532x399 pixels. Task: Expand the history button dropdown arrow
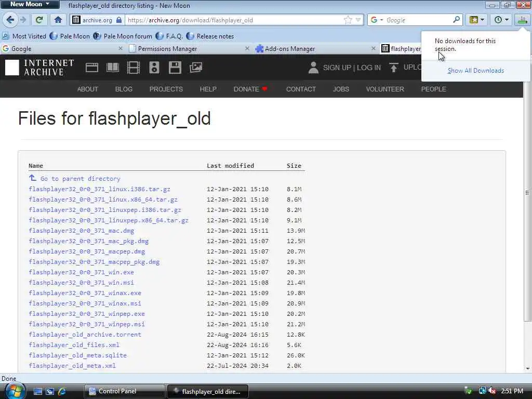(x=507, y=20)
